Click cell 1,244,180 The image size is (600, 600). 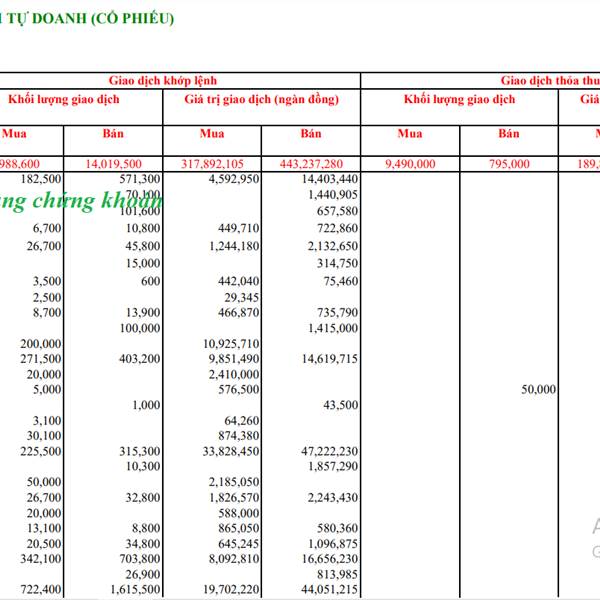coord(234,246)
